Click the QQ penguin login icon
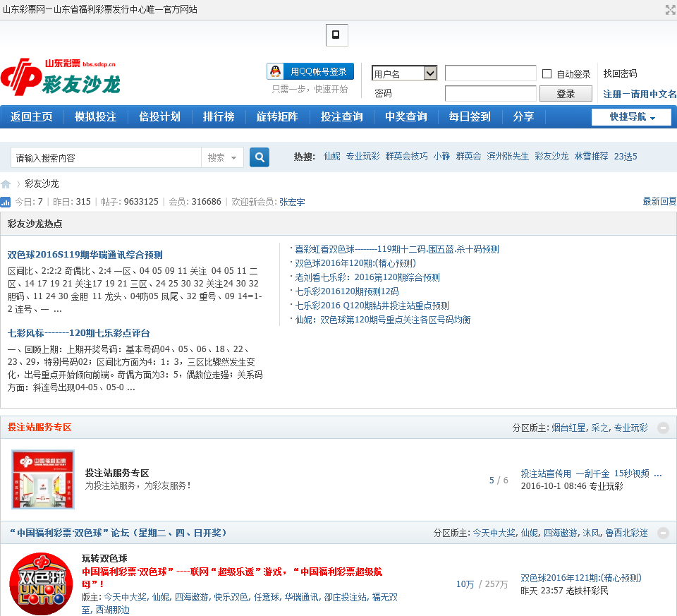 pos(275,71)
